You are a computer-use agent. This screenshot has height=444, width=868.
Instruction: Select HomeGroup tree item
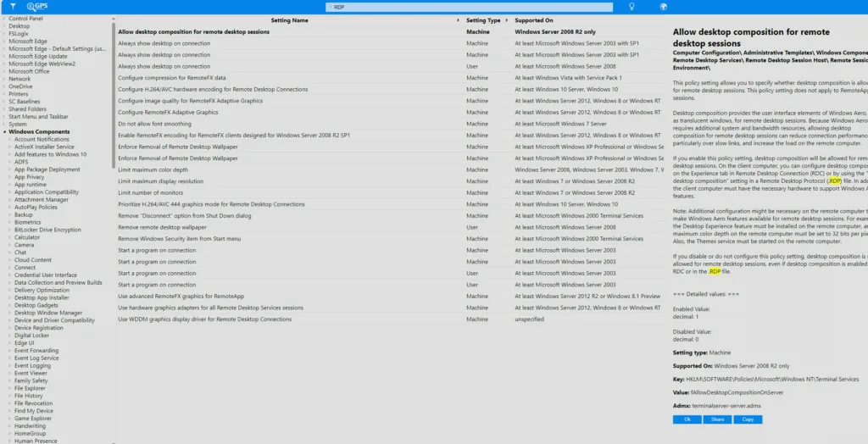point(30,434)
